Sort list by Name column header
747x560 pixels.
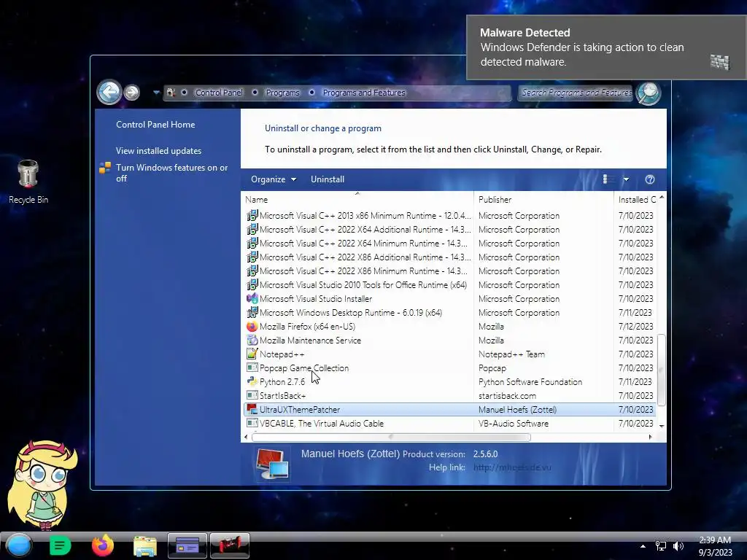357,200
